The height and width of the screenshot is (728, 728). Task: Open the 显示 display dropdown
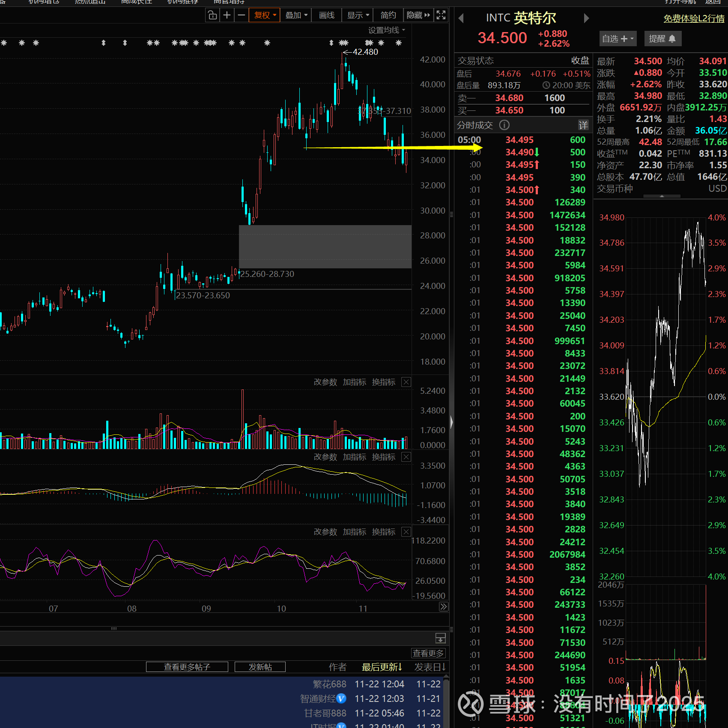point(358,15)
